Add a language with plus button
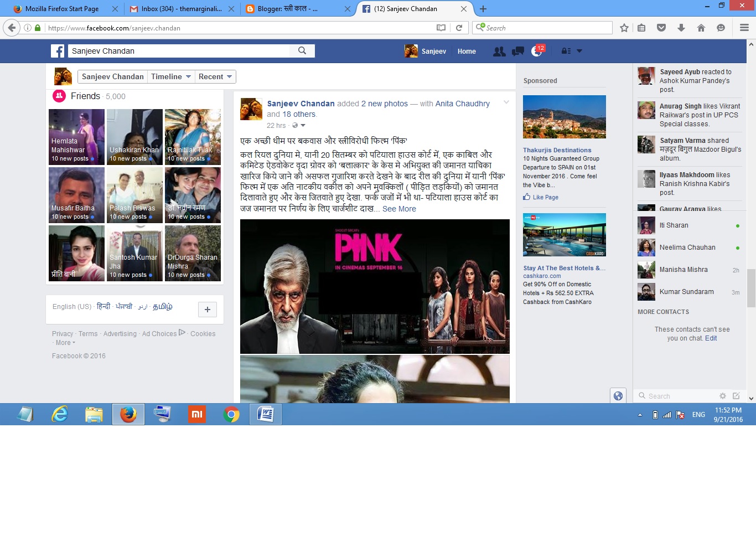Screen dimensions: 756x536 (208, 310)
